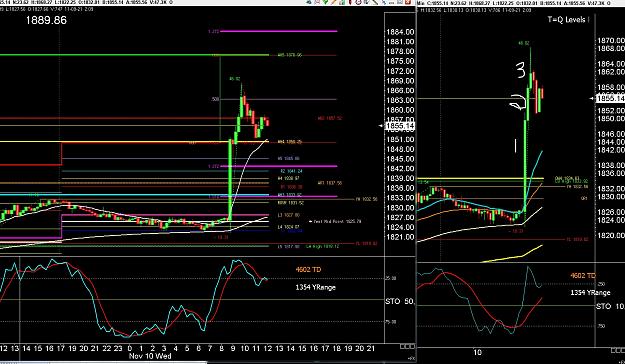The height and width of the screenshot is (364, 625).
Task: Click the H4 1838.97 level label
Action: click(289, 178)
